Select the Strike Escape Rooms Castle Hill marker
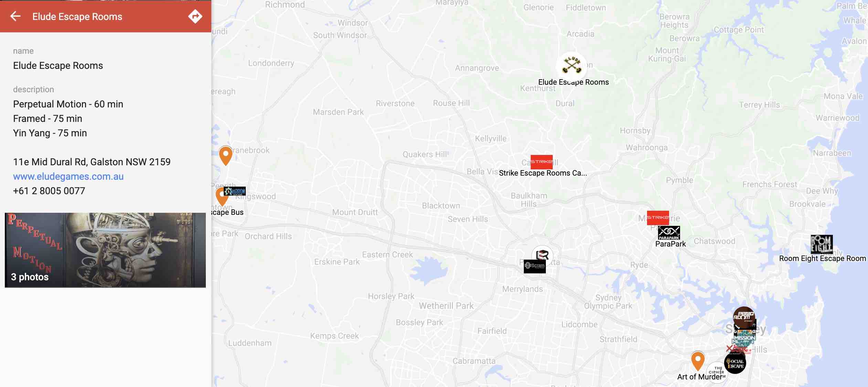 (x=541, y=162)
